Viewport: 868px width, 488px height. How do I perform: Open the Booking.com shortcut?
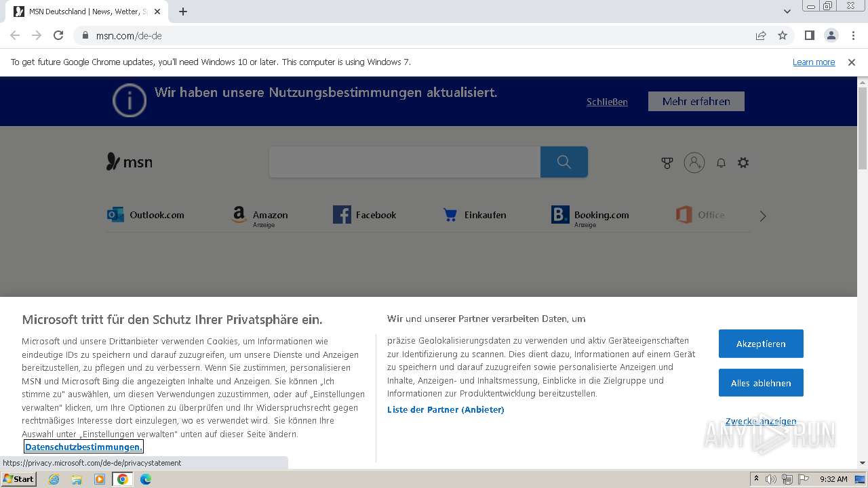coord(591,216)
